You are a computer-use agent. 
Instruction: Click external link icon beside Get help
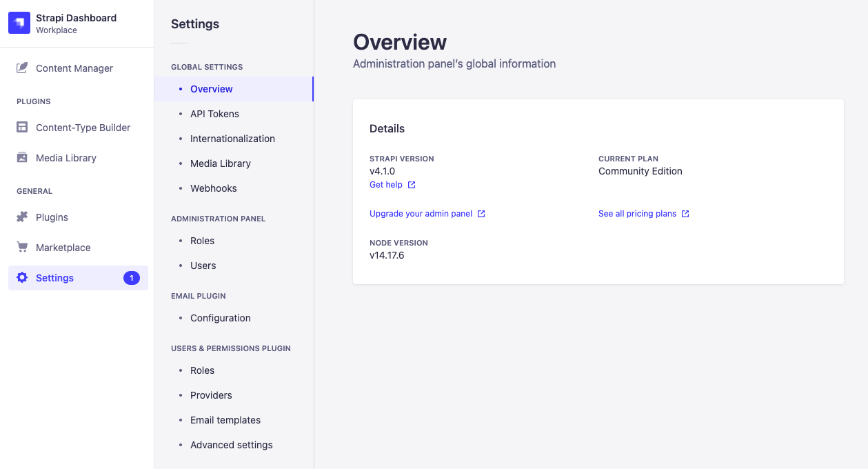[x=412, y=185]
